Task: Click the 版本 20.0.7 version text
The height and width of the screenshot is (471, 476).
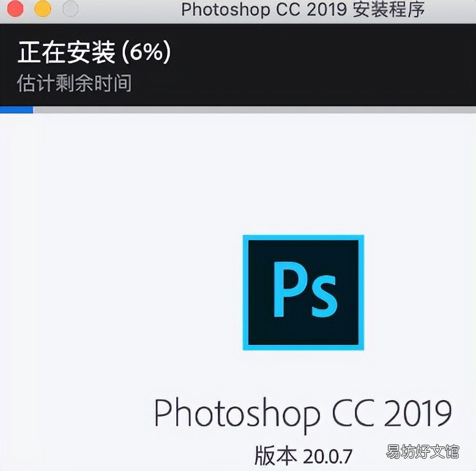Action: 303,455
